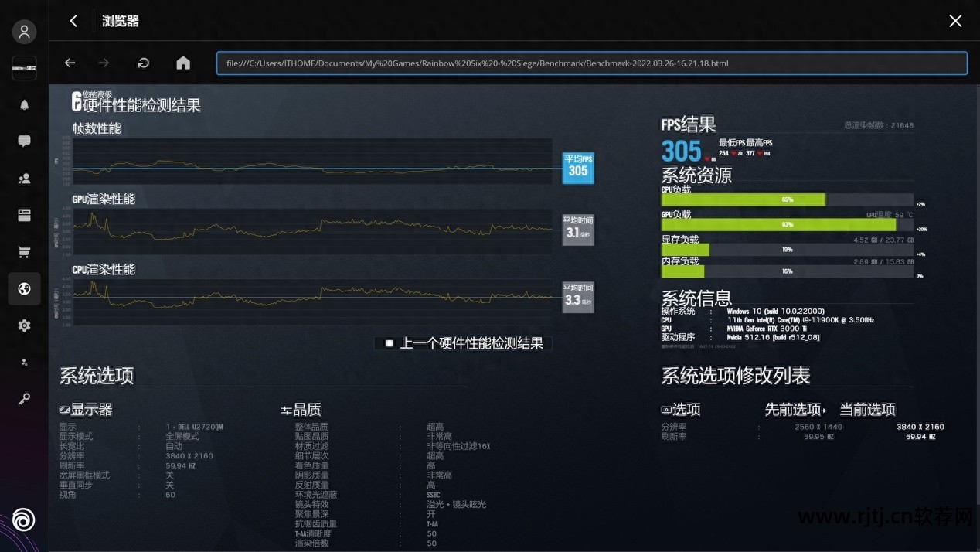
Task: Click the browser forward arrow
Action: (104, 63)
